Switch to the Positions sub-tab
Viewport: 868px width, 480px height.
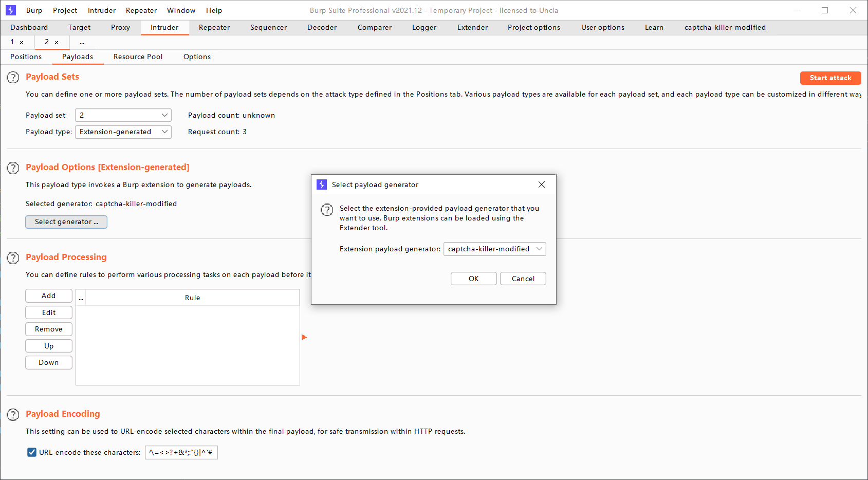pyautogui.click(x=26, y=57)
